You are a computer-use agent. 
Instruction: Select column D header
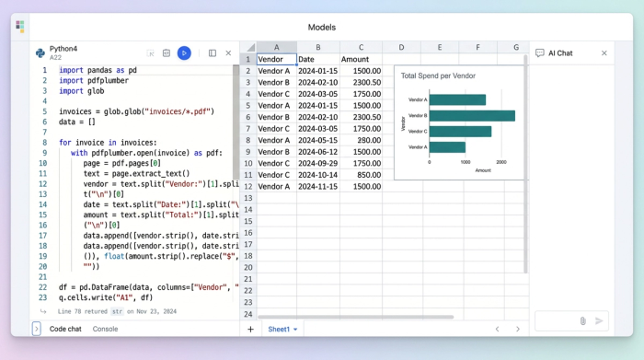click(x=401, y=47)
